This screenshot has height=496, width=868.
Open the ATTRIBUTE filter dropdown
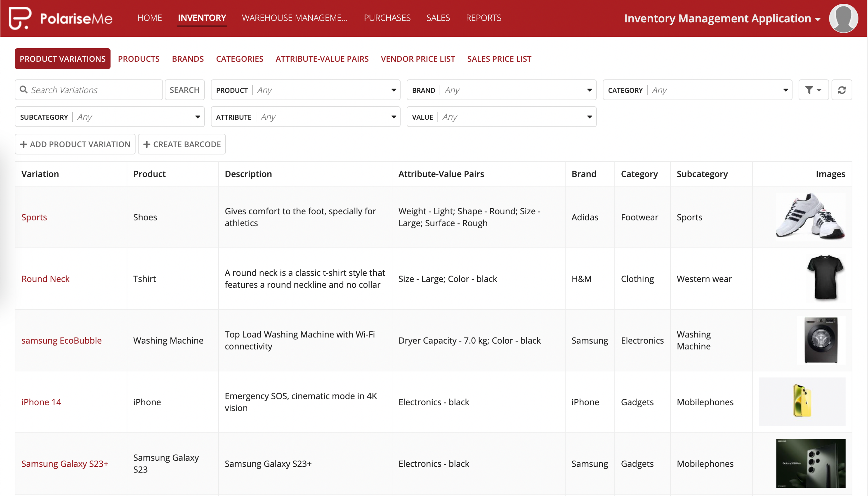(305, 117)
